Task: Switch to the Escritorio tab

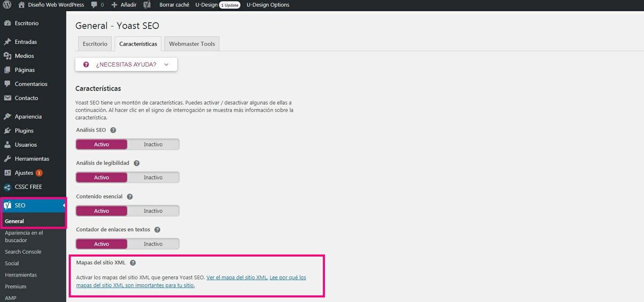Action: (x=95, y=44)
